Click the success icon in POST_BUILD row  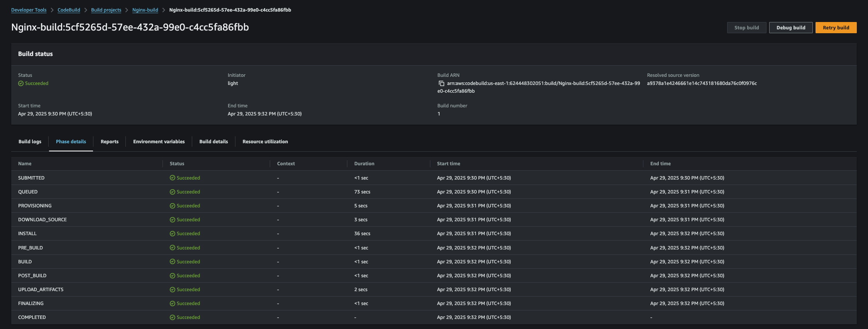(173, 276)
